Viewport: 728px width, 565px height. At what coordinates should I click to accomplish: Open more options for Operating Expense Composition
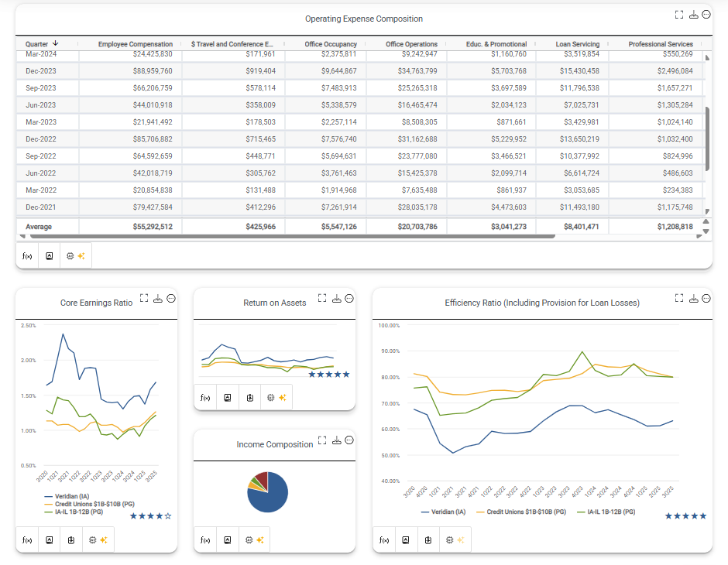(706, 15)
